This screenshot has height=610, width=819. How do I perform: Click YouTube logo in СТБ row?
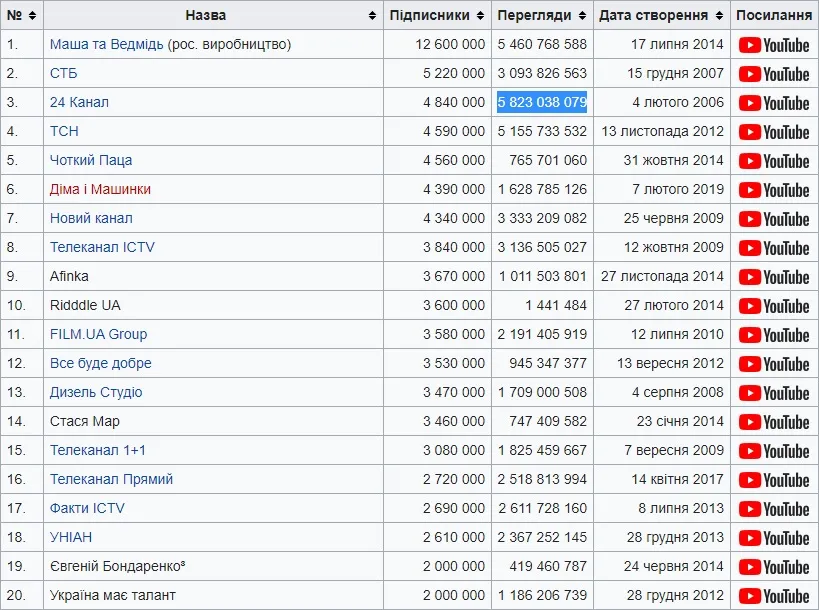[774, 74]
